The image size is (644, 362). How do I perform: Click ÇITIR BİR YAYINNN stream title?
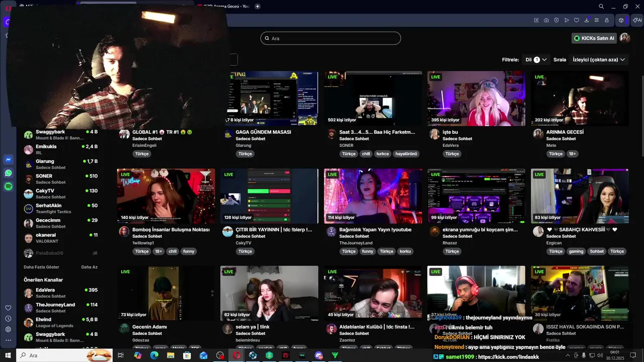tap(274, 230)
